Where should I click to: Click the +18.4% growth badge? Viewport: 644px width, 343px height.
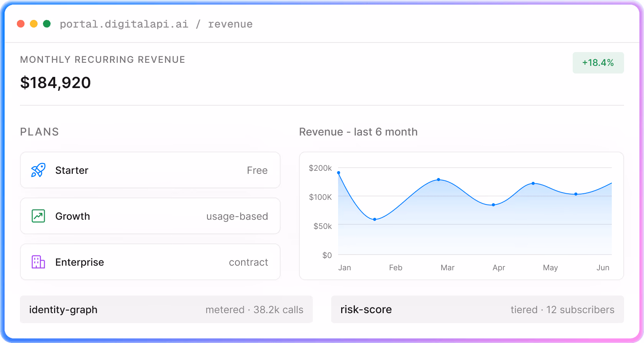coord(598,63)
